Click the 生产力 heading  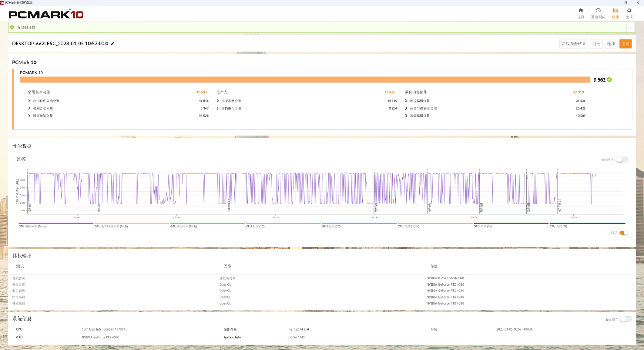coord(222,92)
